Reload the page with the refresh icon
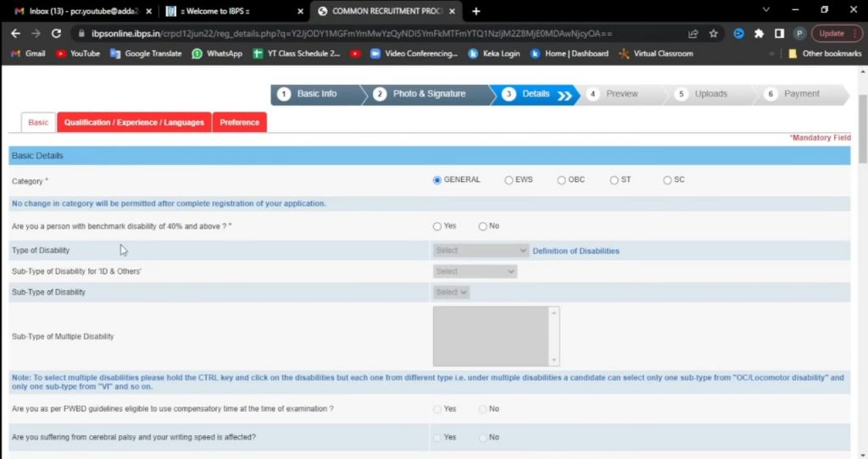The width and height of the screenshot is (868, 459). coord(56,33)
